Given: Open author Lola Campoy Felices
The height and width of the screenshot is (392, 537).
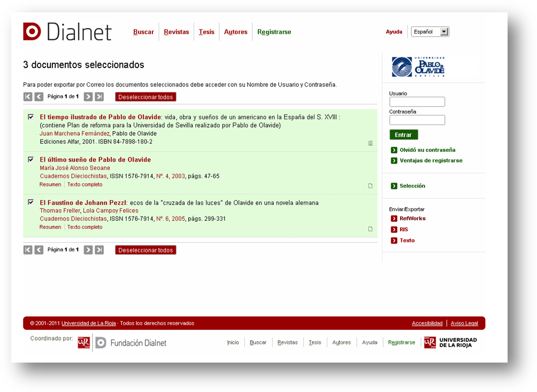Looking at the screenshot, I should [x=111, y=211].
